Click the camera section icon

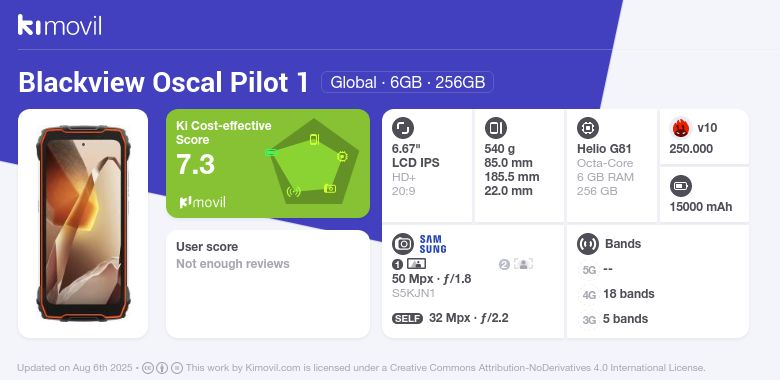403,244
